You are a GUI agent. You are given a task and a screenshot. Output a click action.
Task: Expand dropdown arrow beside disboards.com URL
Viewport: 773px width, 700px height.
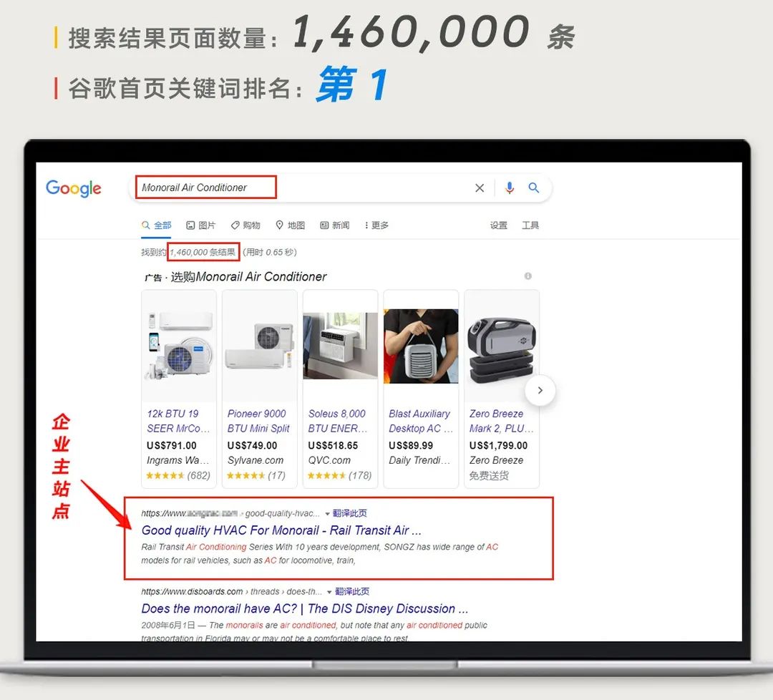coord(330,592)
